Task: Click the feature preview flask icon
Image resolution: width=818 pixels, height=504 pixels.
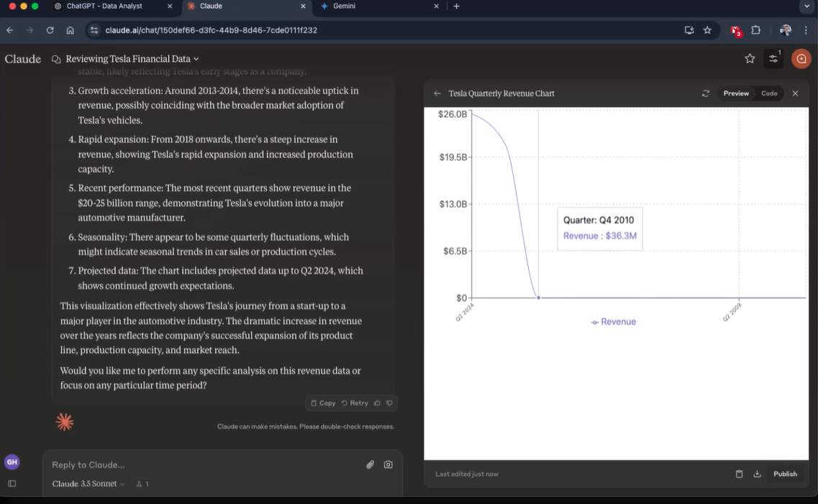Action: (142, 484)
